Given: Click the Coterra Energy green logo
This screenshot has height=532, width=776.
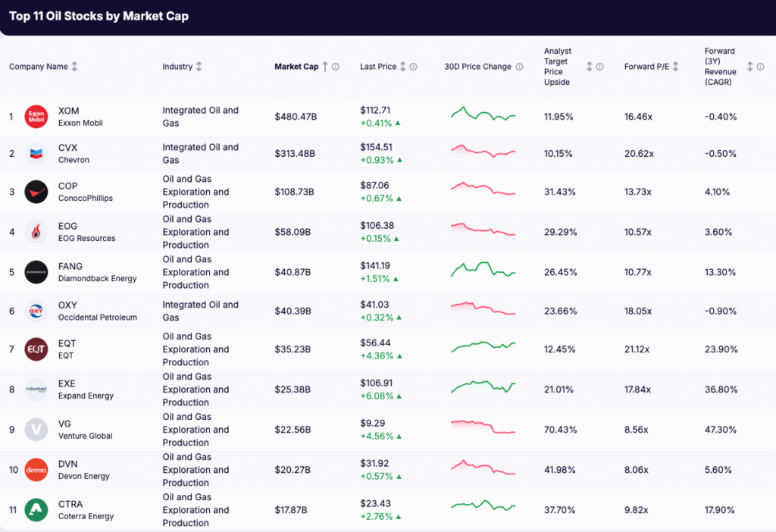Looking at the screenshot, I should (x=36, y=510).
